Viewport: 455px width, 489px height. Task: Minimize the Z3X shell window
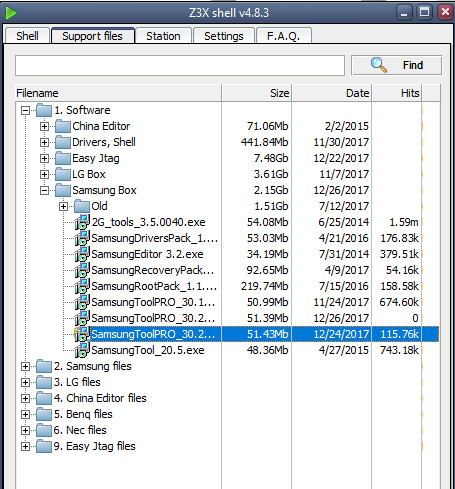[404, 13]
